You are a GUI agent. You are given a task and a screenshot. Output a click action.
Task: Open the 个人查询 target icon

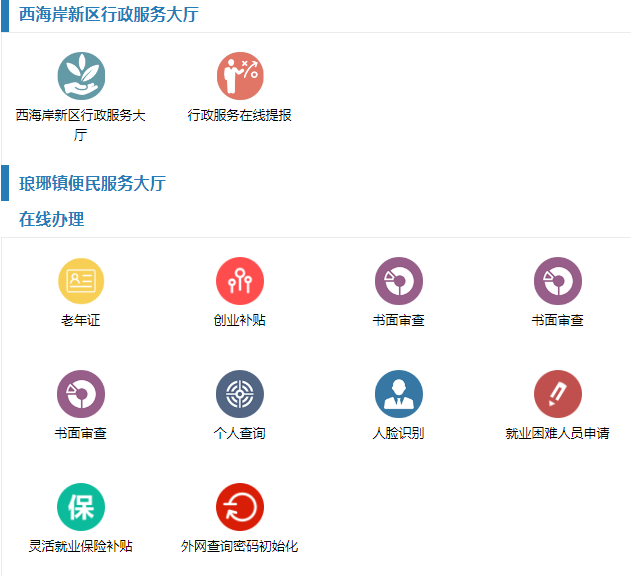240,394
